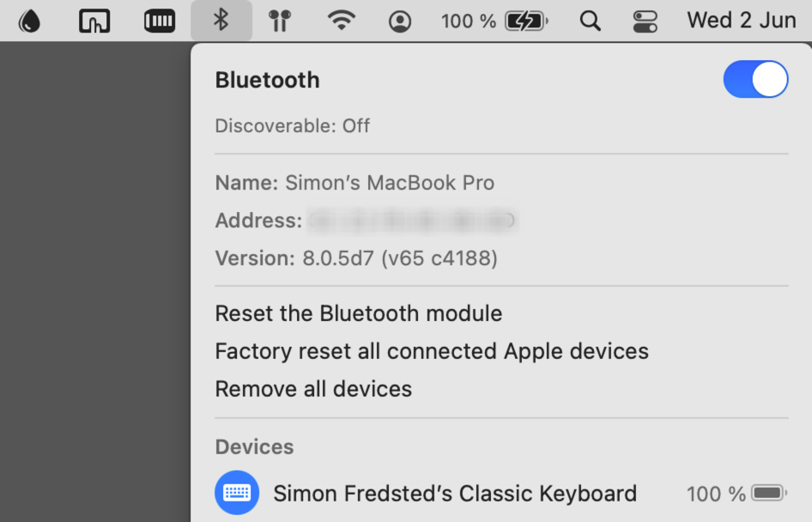Open the user account menu icon
The width and height of the screenshot is (812, 522).
pyautogui.click(x=400, y=21)
